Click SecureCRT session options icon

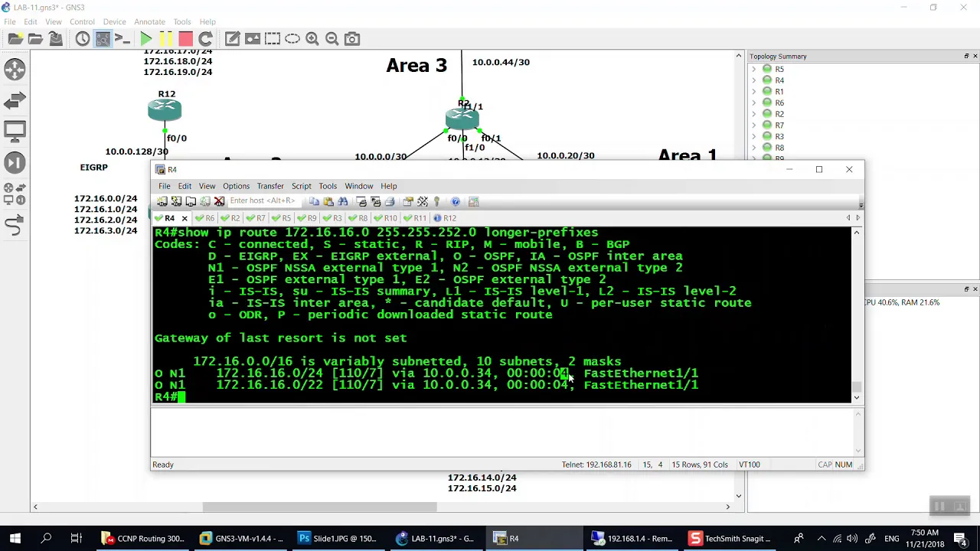click(407, 201)
